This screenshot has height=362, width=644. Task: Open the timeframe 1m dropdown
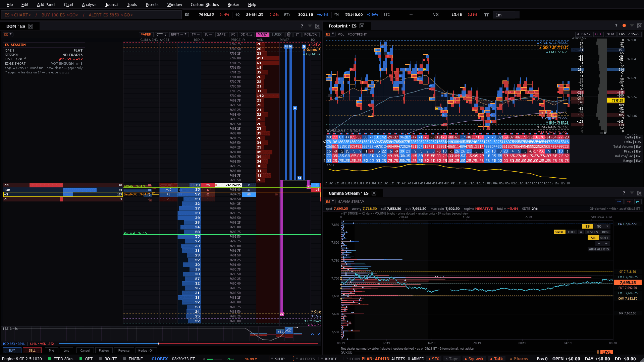click(x=506, y=15)
